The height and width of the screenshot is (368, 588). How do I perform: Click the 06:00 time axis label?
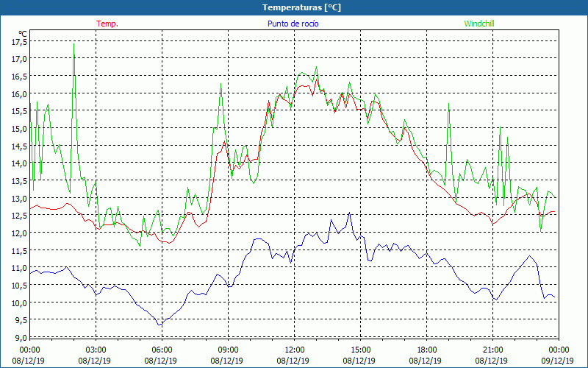tap(162, 350)
